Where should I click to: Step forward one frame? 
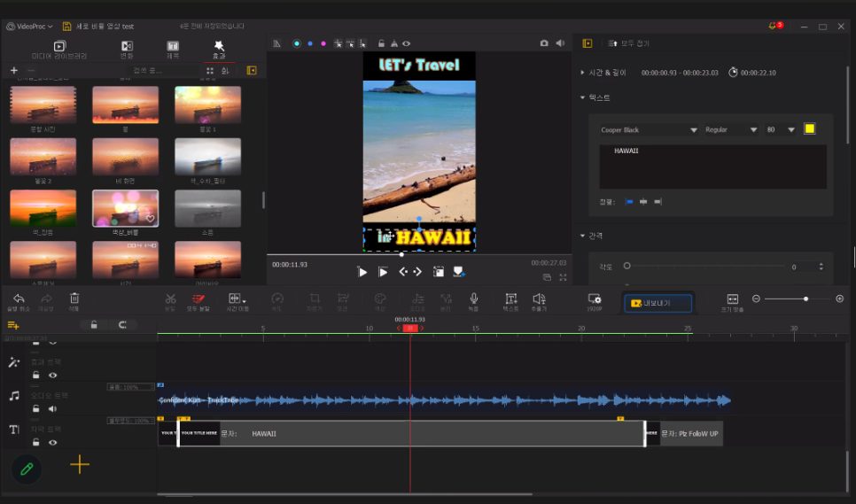click(417, 272)
